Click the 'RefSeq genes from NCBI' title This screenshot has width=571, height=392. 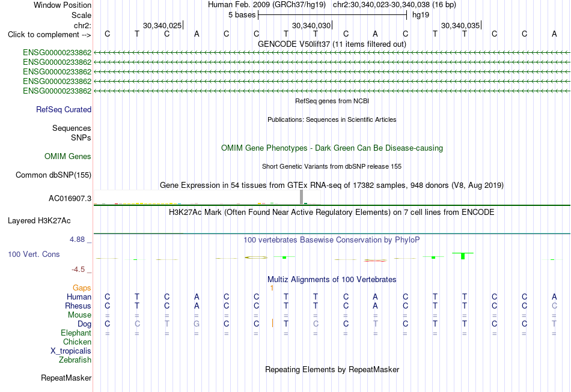(x=332, y=101)
